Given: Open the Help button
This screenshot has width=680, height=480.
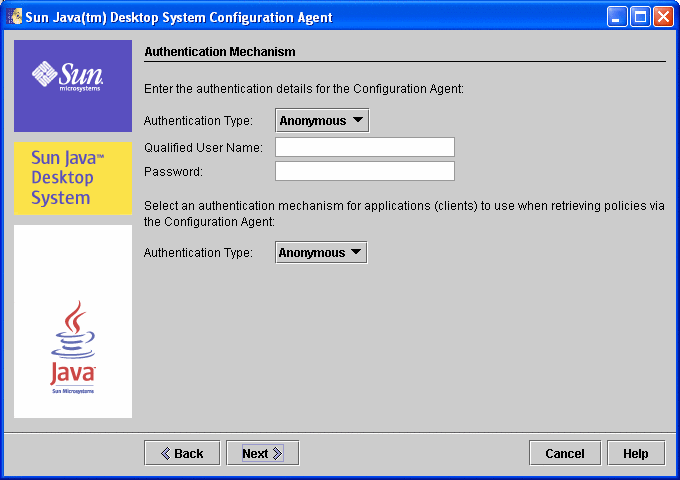Looking at the screenshot, I should [636, 453].
